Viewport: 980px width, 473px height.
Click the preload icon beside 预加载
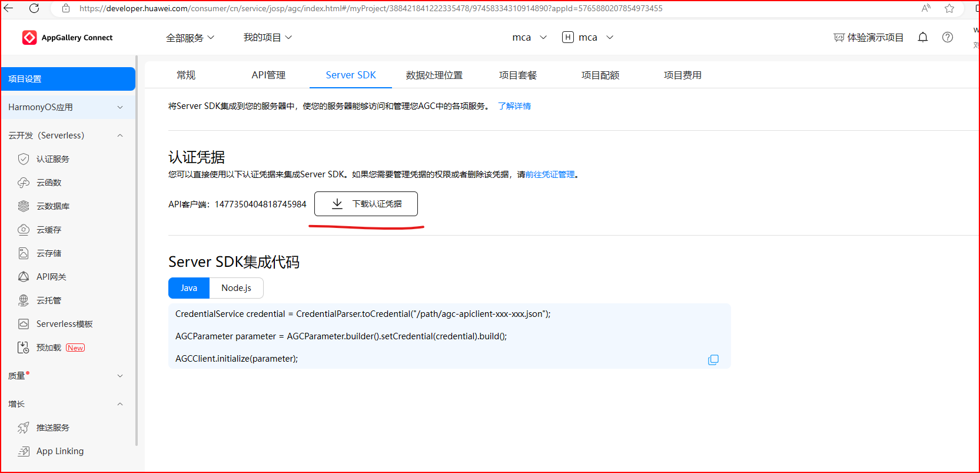[x=24, y=348]
